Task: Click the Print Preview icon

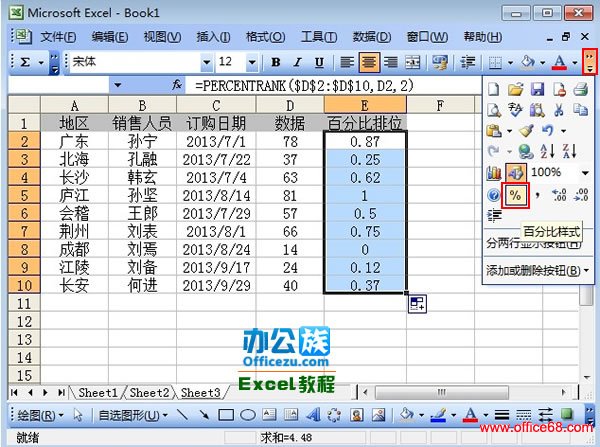Action: click(x=494, y=110)
